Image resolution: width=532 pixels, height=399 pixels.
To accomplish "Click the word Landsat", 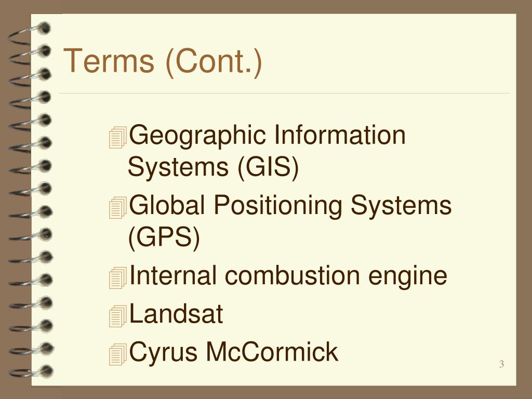I will (x=176, y=314).
